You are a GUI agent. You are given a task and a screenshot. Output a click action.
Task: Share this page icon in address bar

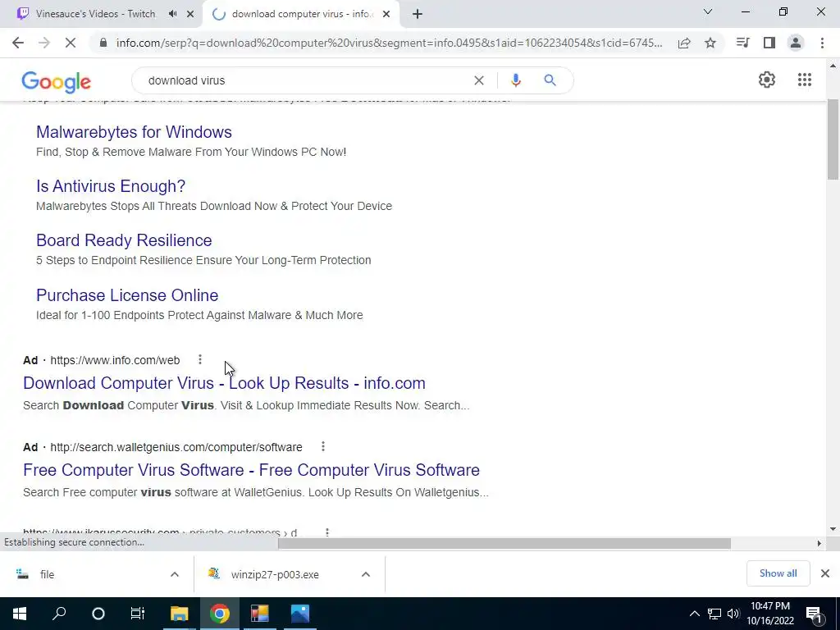tap(684, 43)
